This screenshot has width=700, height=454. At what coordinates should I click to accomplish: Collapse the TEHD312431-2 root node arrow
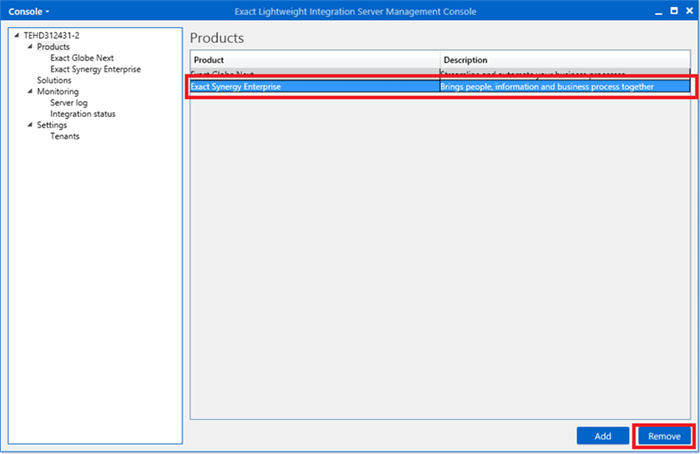click(x=17, y=36)
